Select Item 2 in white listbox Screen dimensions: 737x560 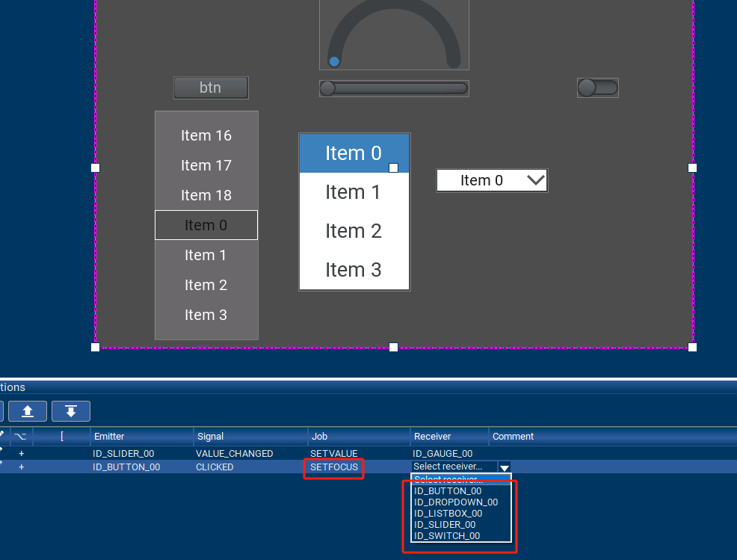click(x=354, y=231)
